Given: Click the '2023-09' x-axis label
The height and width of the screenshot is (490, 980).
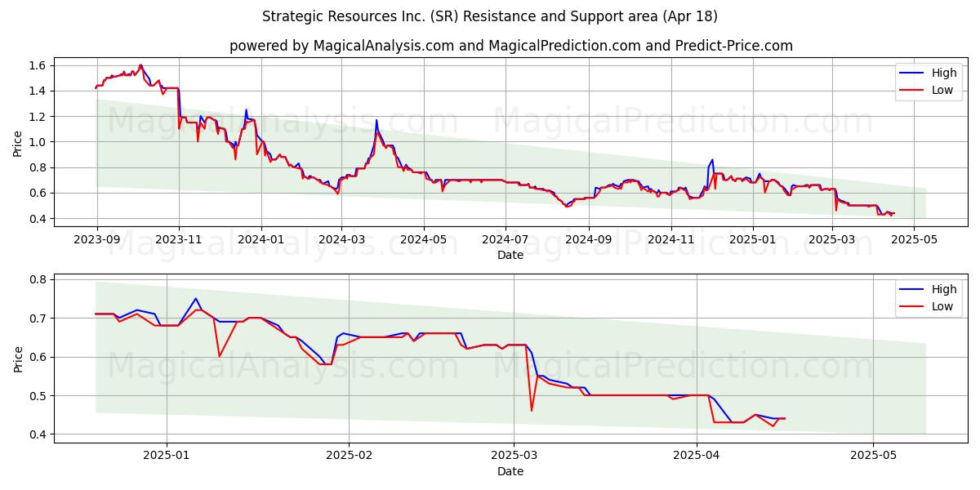Looking at the screenshot, I should [97, 240].
